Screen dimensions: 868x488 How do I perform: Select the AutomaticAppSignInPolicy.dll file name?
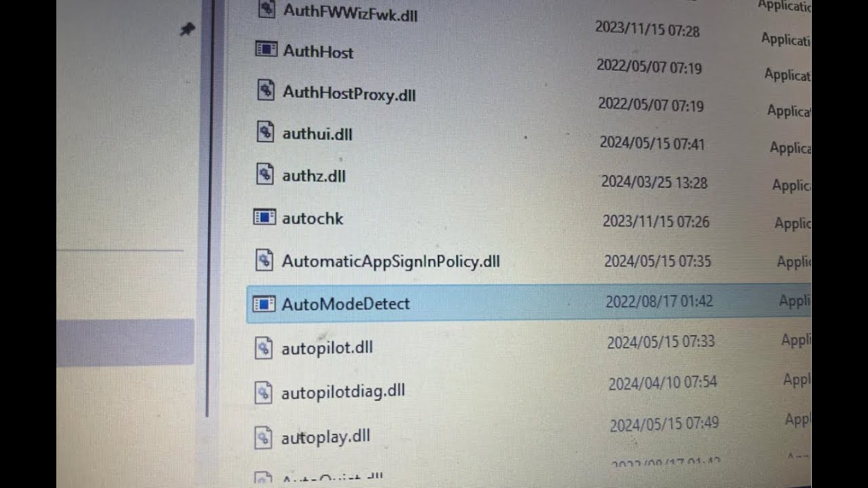pos(391,261)
